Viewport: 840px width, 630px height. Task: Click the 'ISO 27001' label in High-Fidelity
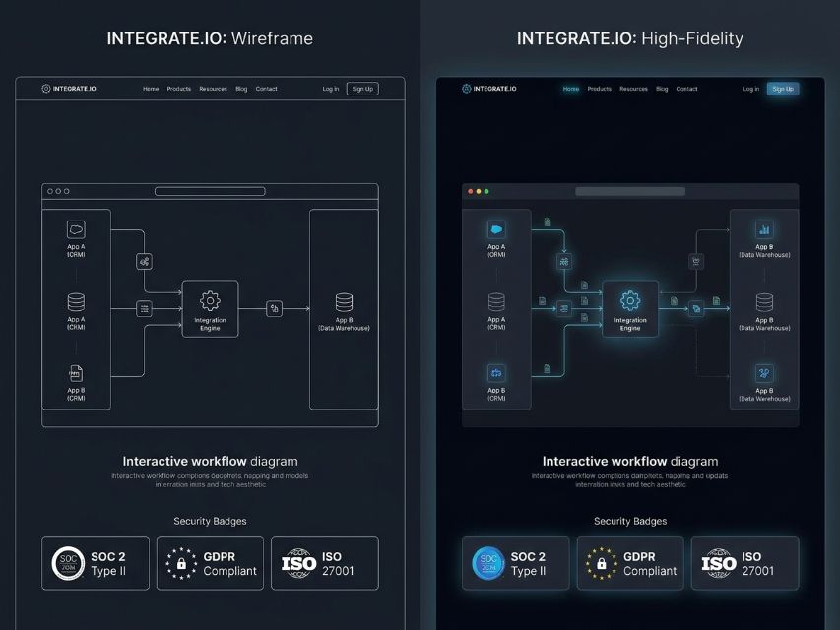tap(758, 564)
